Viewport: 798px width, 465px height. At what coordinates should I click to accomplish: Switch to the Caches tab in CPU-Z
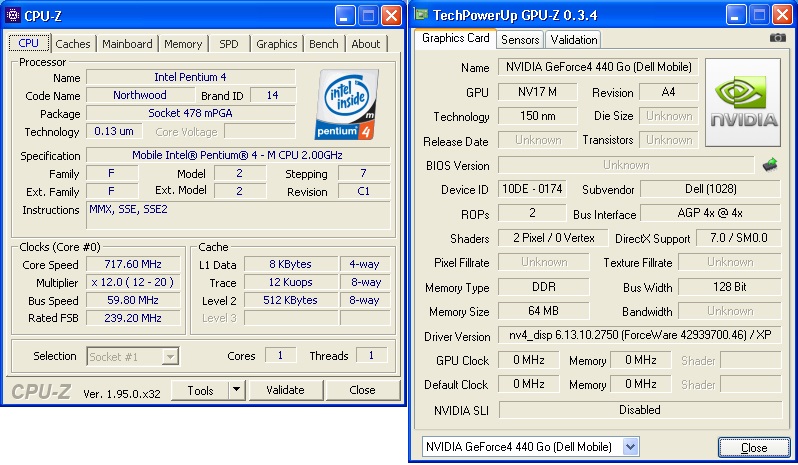pos(73,44)
